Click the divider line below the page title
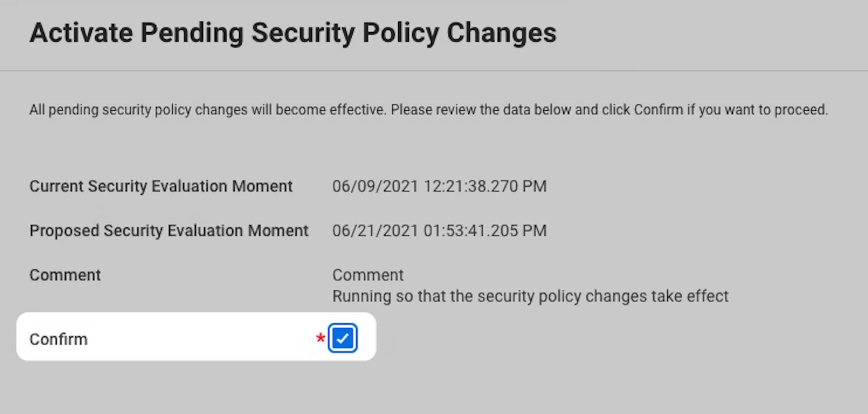The image size is (868, 414). click(434, 71)
